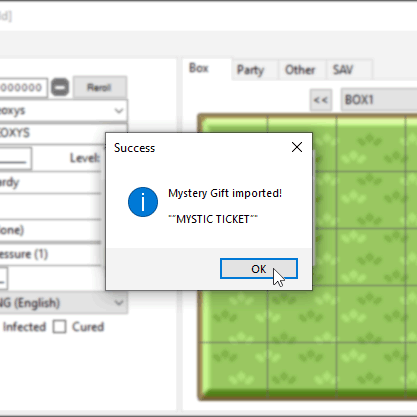This screenshot has width=417, height=417.
Task: Select the SAV tab
Action: tap(343, 70)
